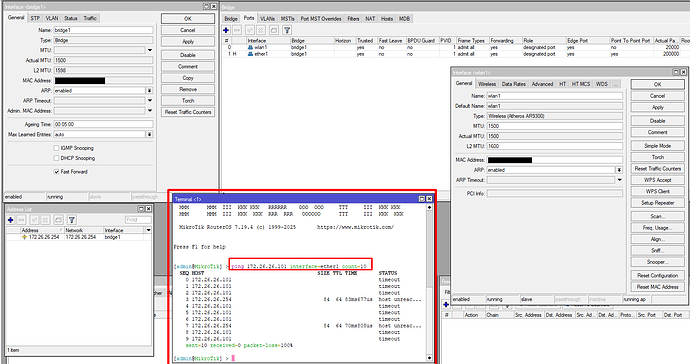This screenshot has height=364, width=690.
Task: Show more tabs via ellipsis in wlan1 window
Action: pyautogui.click(x=616, y=84)
